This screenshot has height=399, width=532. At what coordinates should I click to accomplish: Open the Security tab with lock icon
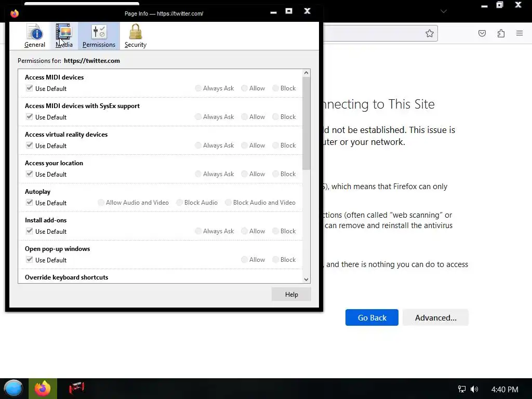136,36
